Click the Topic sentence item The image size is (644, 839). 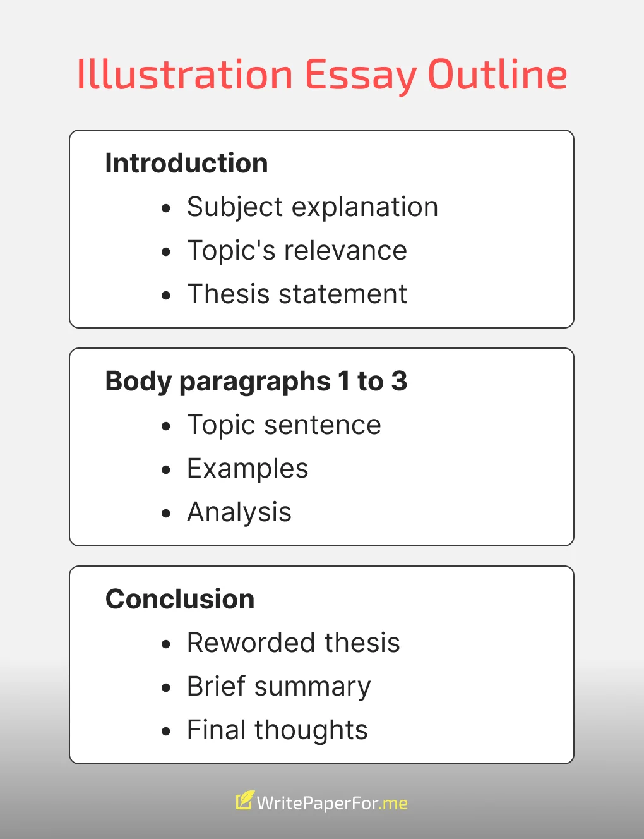284,425
